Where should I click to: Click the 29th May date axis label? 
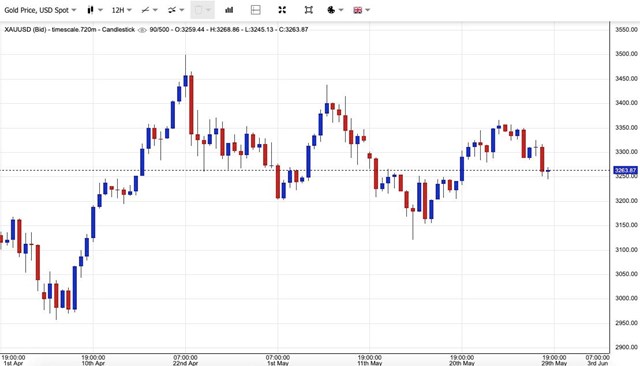[x=554, y=363]
